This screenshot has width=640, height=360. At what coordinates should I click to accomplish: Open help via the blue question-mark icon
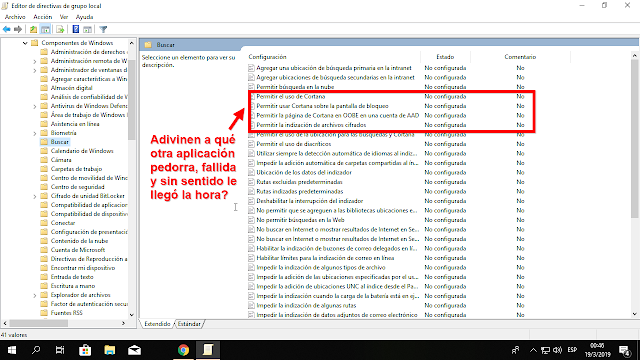[76, 29]
